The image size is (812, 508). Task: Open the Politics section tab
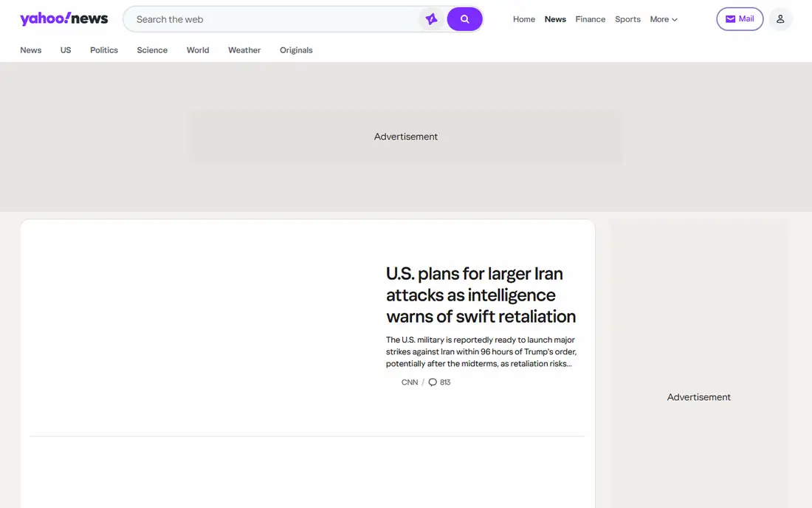(104, 50)
